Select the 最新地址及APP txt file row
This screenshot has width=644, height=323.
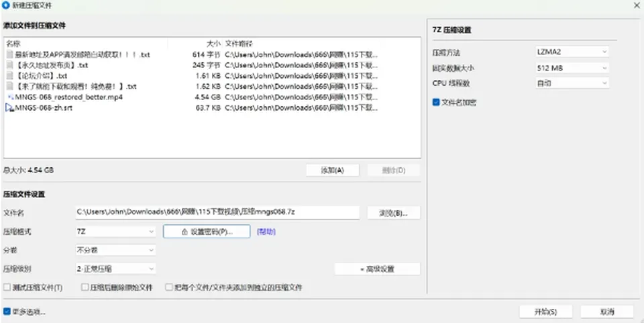click(212, 54)
